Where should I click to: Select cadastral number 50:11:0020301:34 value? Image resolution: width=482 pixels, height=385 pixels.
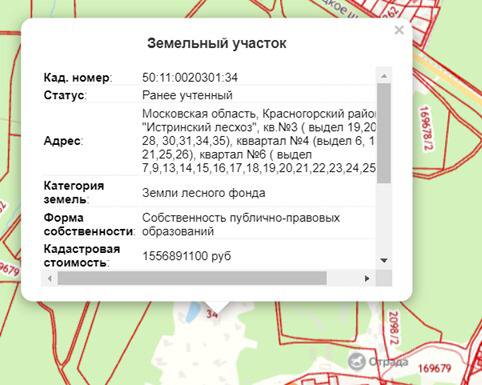click(190, 78)
